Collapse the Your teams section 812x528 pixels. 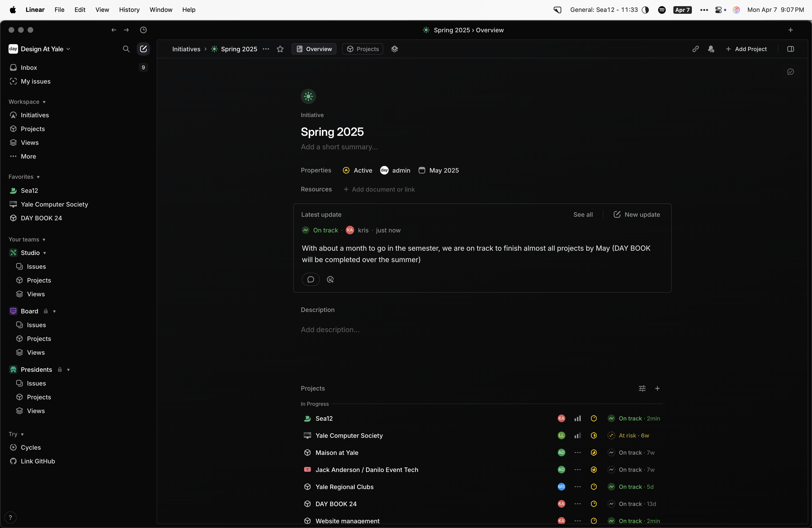coord(27,240)
